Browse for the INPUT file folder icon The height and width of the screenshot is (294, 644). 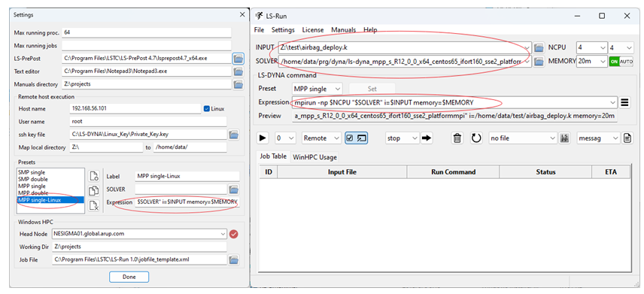click(539, 47)
